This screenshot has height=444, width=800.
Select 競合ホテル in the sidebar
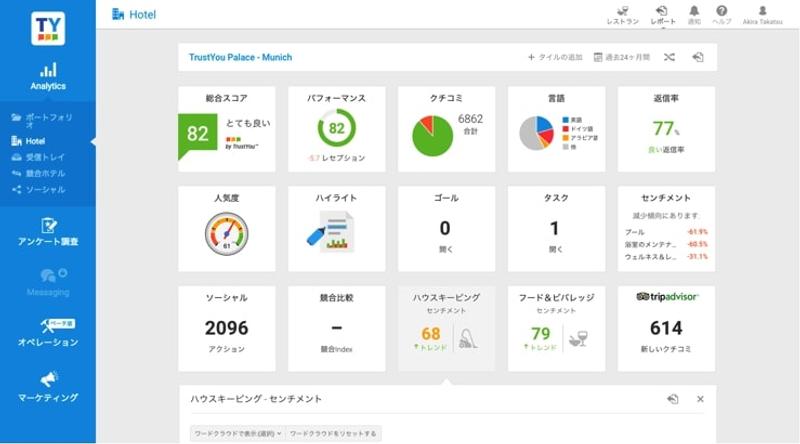click(45, 173)
